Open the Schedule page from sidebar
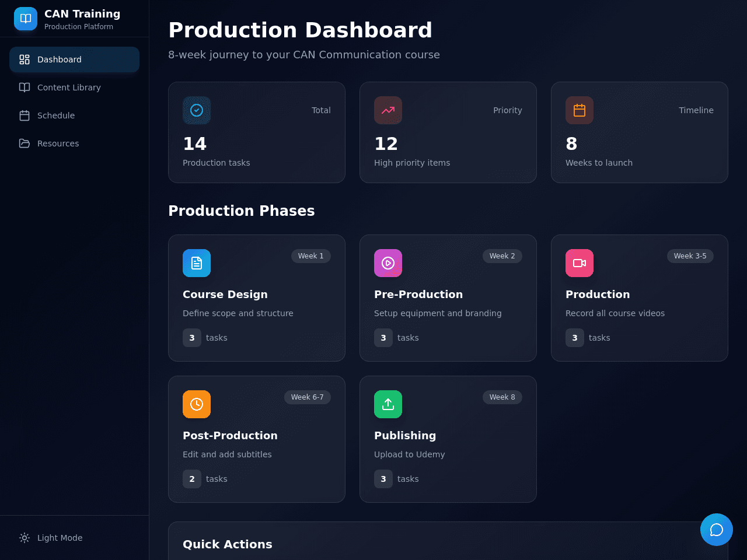 pos(74,116)
